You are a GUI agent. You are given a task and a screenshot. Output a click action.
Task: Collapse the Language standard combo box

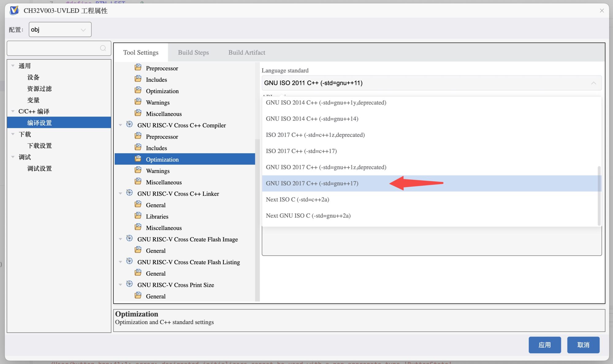tap(593, 83)
